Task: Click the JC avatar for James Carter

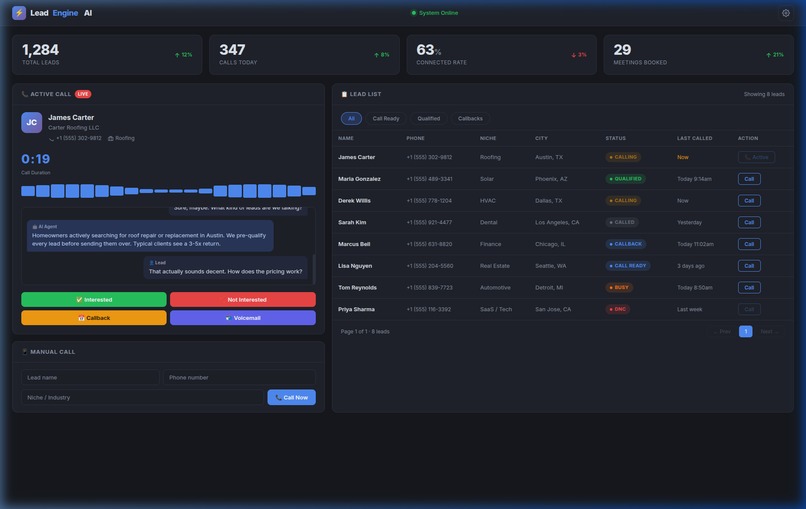Action: [31, 122]
